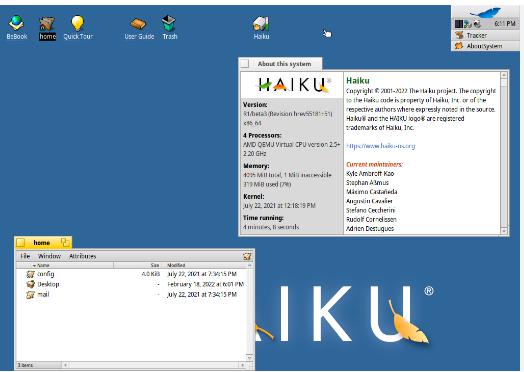
Task: Click the first Deskbar tray icon
Action: 459,24
